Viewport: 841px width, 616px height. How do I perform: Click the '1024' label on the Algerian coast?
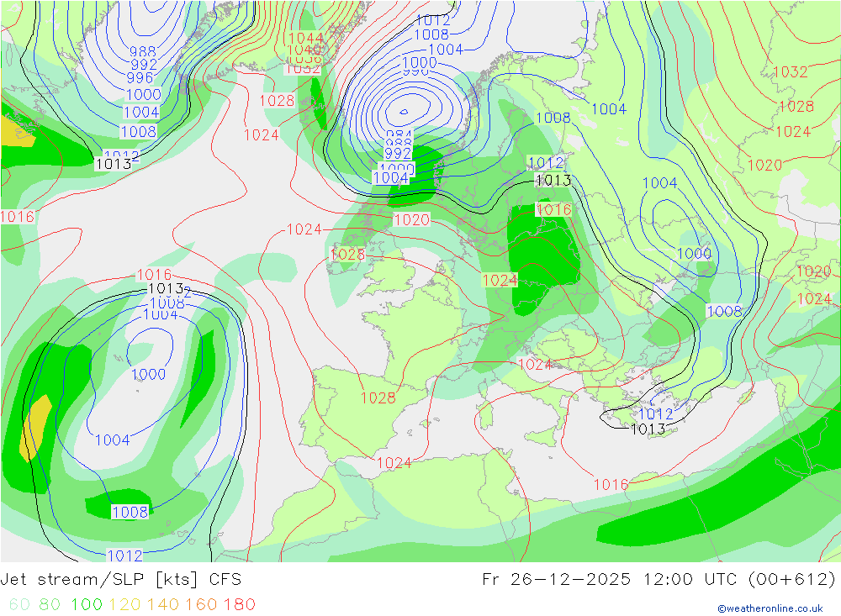tap(394, 463)
